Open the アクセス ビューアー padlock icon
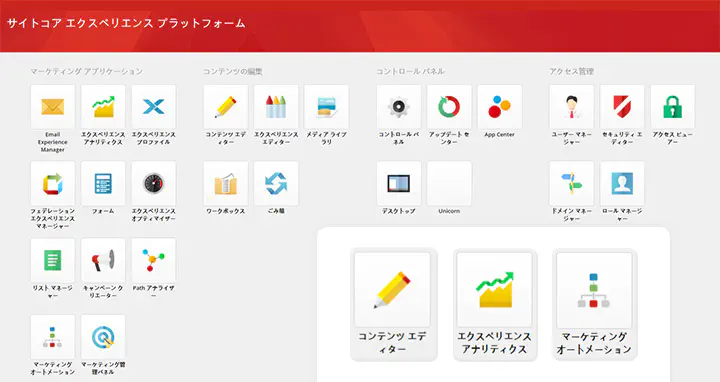This screenshot has width=720, height=382. 673,107
